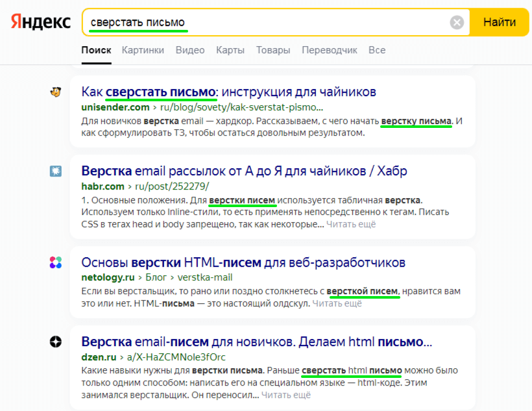Click the Yandex logo
532x411 pixels.
pos(41,22)
